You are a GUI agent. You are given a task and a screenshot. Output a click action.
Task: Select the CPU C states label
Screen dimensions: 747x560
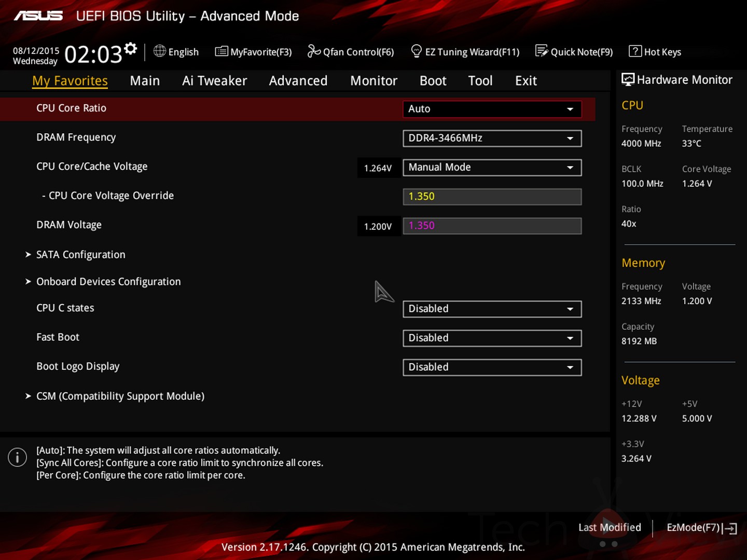click(65, 308)
